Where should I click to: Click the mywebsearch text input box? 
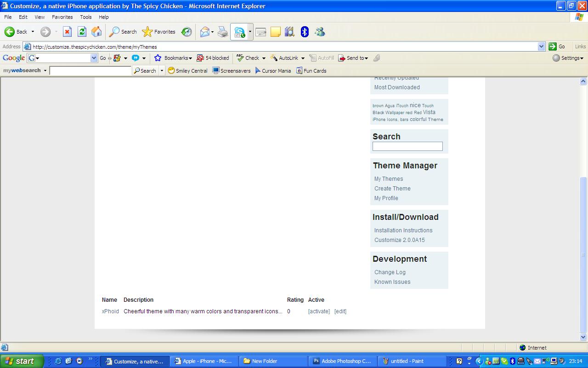pyautogui.click(x=90, y=71)
